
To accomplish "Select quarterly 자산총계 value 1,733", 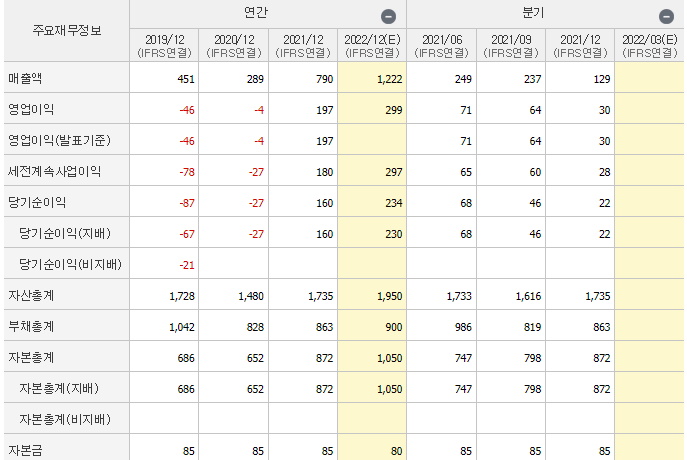I will pos(459,297).
